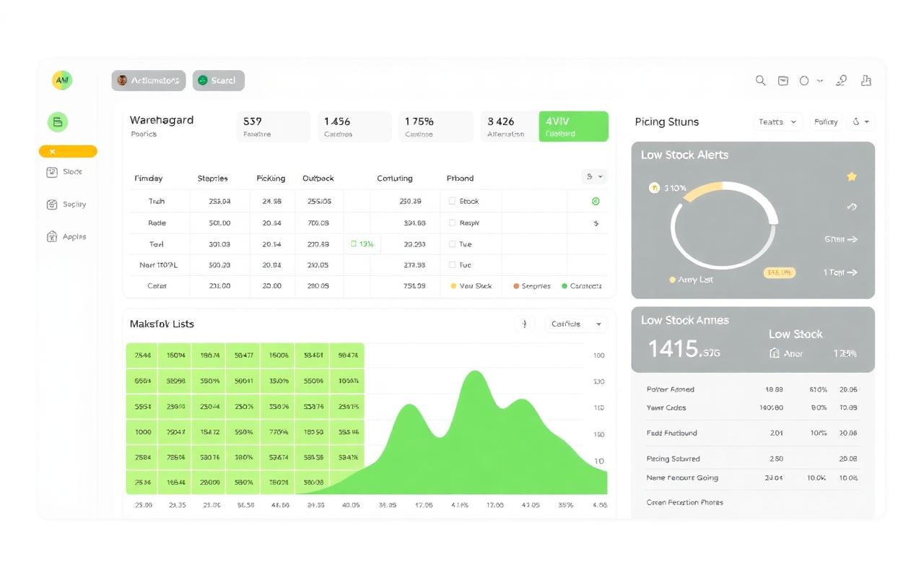This screenshot has width=924, height=578.
Task: Click the green 13% indicator cell
Action: [363, 244]
